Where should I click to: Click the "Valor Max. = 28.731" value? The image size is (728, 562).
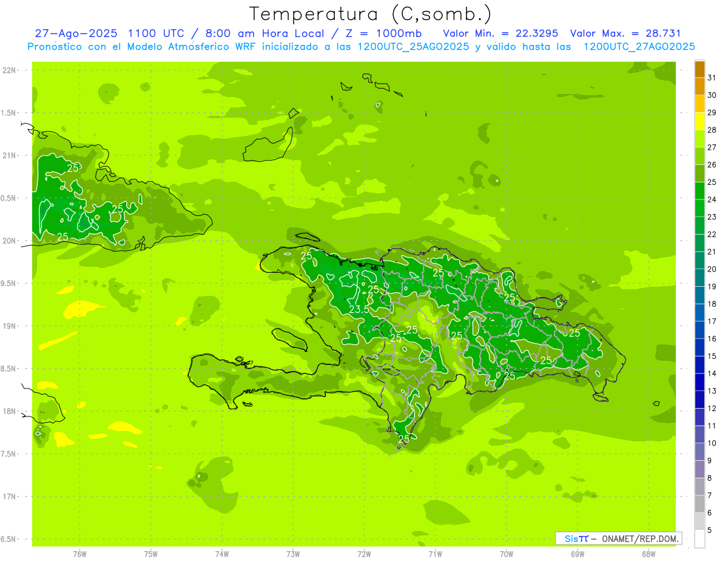625,33
